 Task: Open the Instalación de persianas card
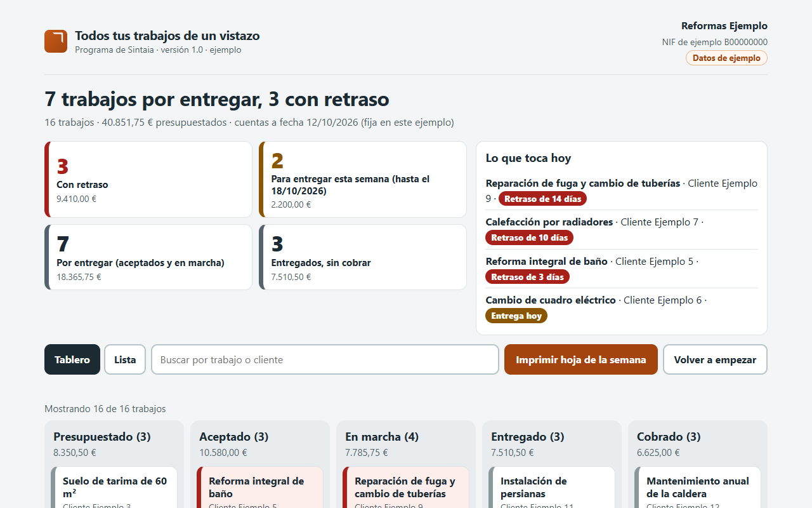552,487
